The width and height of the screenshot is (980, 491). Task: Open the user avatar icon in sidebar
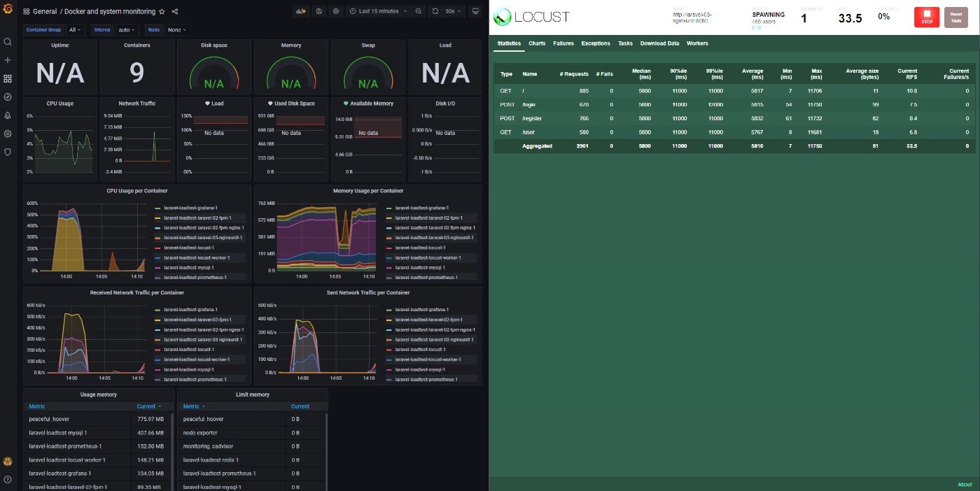click(8, 461)
